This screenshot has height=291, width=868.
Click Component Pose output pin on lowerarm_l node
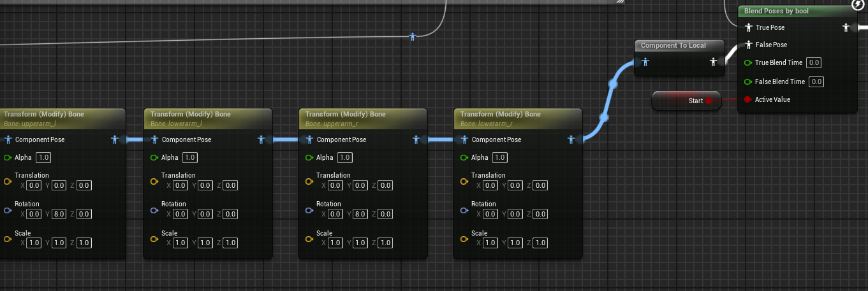261,139
